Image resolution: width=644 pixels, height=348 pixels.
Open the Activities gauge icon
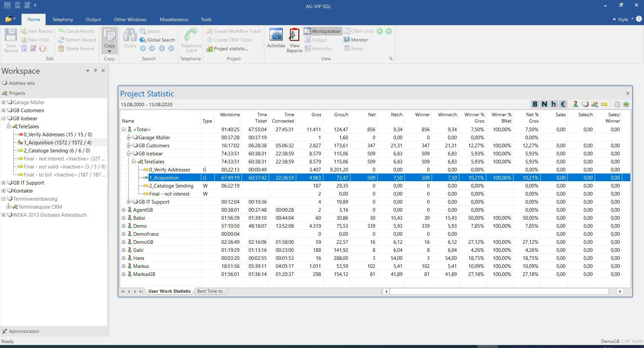tap(276, 35)
